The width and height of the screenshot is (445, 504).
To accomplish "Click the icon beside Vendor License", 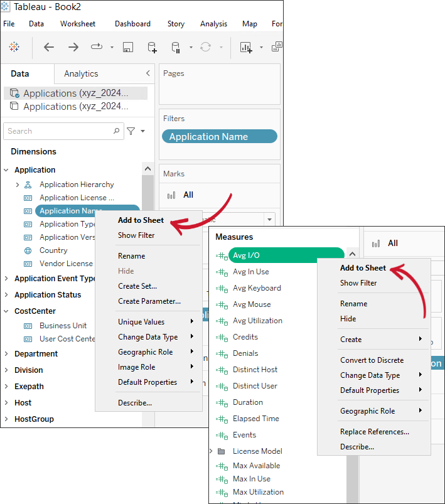I will point(28,264).
